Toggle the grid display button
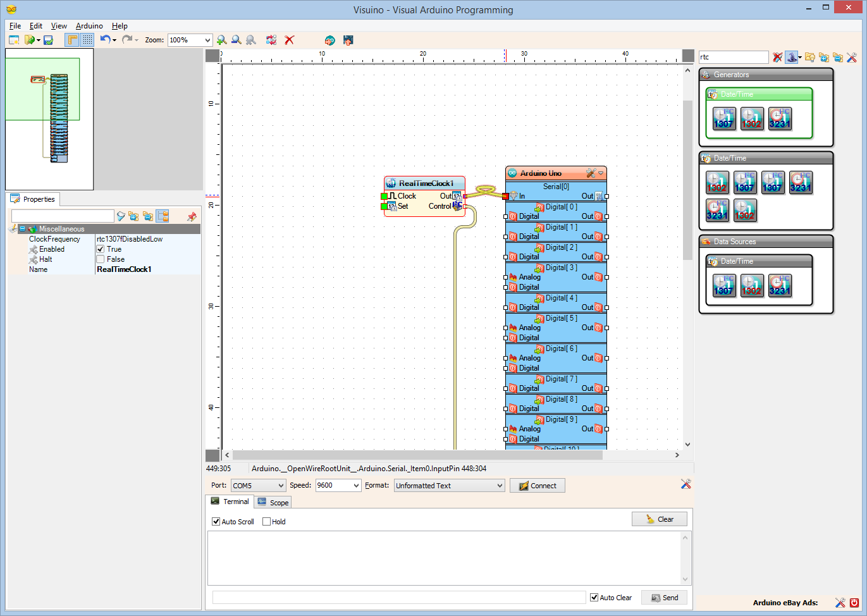This screenshot has width=867, height=616. [x=87, y=40]
